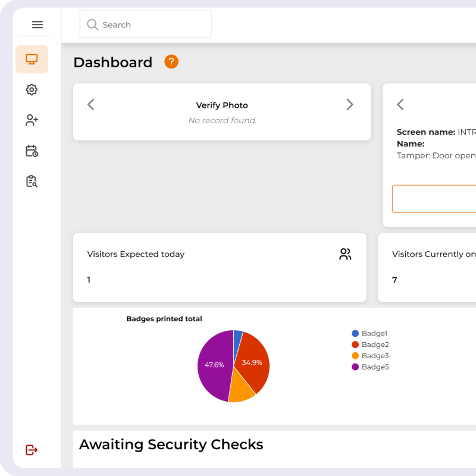Select the Dashboard monitor icon in sidebar

pyautogui.click(x=32, y=59)
